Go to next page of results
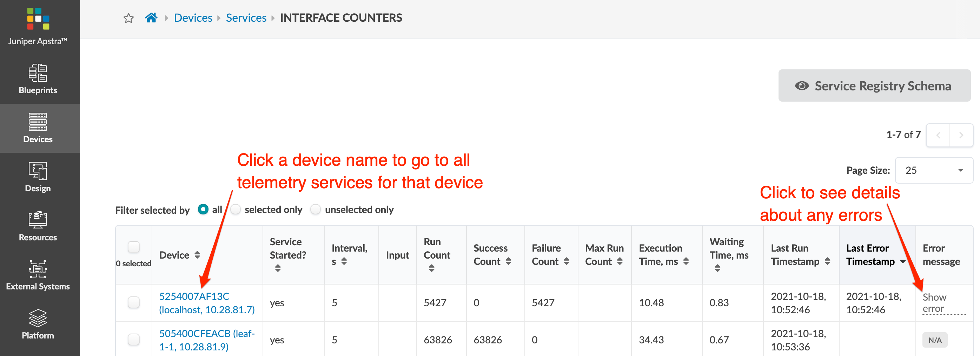This screenshot has height=356, width=980. click(961, 135)
